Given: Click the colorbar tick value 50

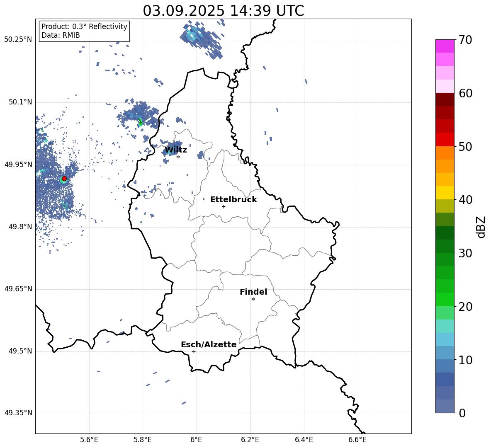Looking at the screenshot, I should coord(466,146).
